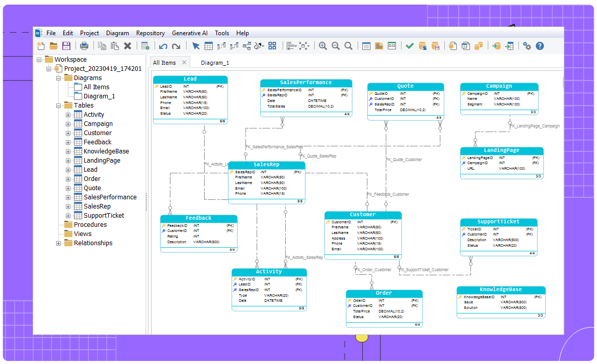
Task: Open the fit/collapse arrows dropdown
Action: pos(309,46)
